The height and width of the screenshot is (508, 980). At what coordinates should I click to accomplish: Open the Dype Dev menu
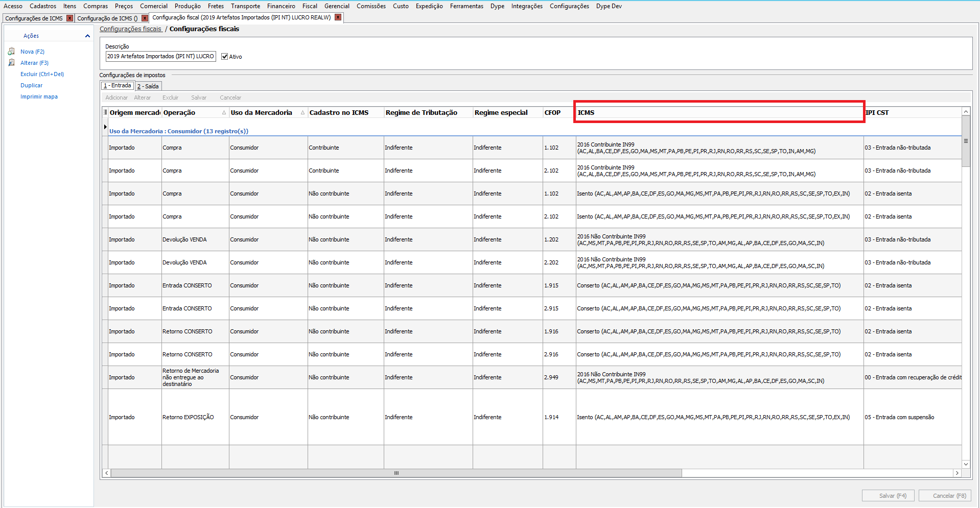coord(609,6)
